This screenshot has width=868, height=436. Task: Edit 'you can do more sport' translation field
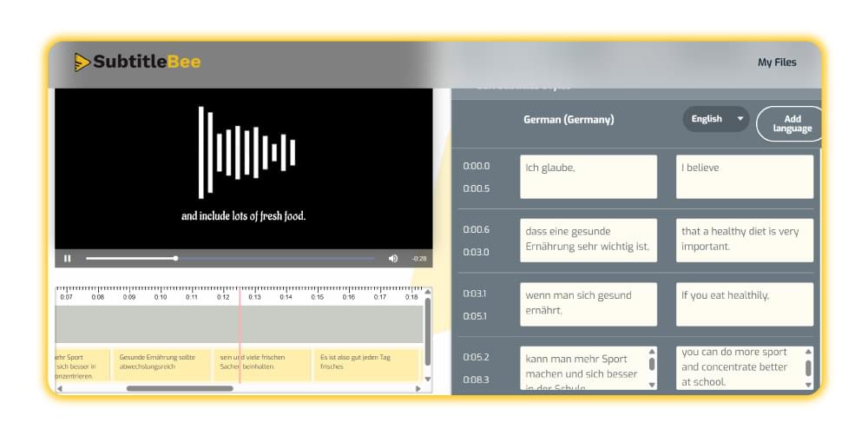(x=745, y=368)
